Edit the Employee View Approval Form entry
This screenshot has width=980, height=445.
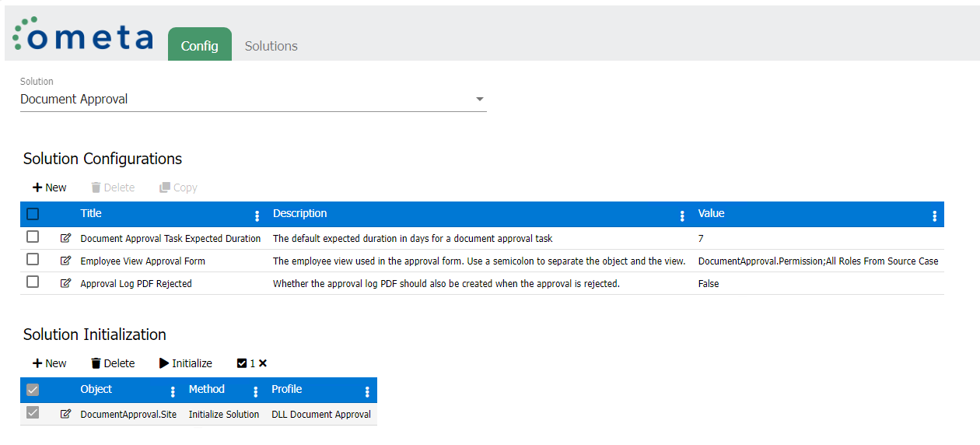pyautogui.click(x=65, y=261)
